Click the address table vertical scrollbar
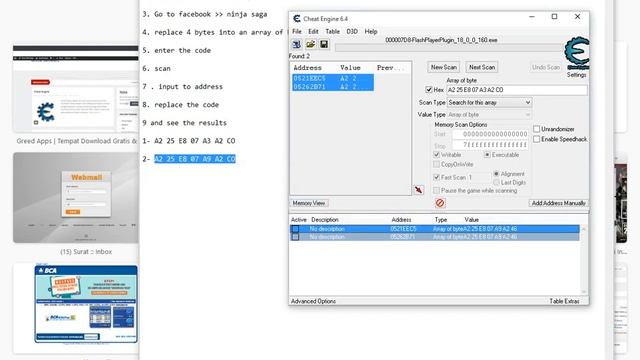Image resolution: width=640 pixels, height=360 pixels. tap(584, 260)
